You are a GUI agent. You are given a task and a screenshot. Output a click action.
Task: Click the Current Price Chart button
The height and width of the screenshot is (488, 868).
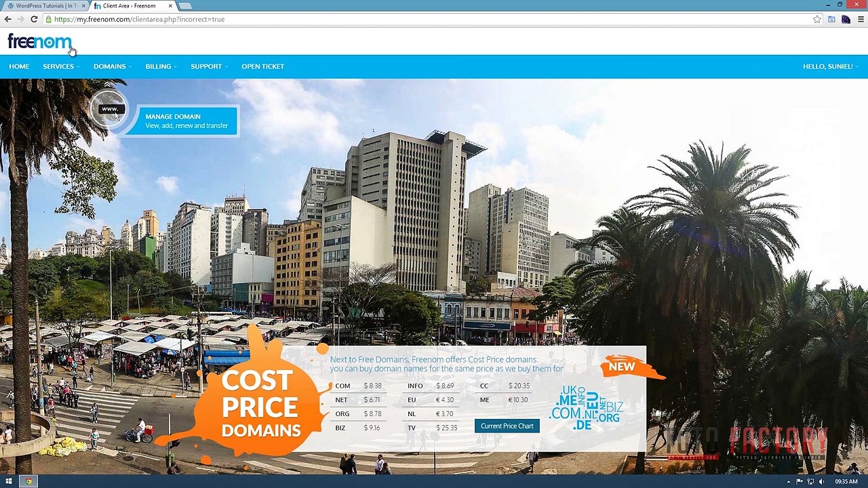pos(507,426)
